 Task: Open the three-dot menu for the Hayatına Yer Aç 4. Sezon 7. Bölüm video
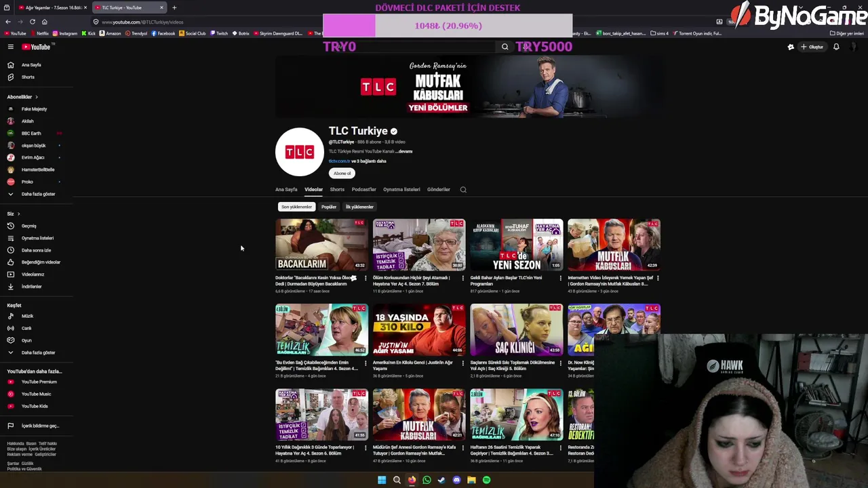[463, 278]
